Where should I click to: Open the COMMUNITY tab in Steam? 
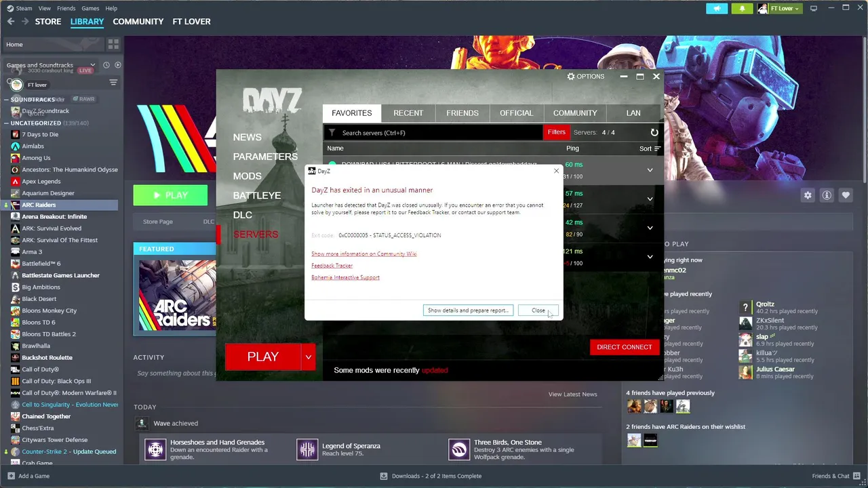tap(138, 22)
